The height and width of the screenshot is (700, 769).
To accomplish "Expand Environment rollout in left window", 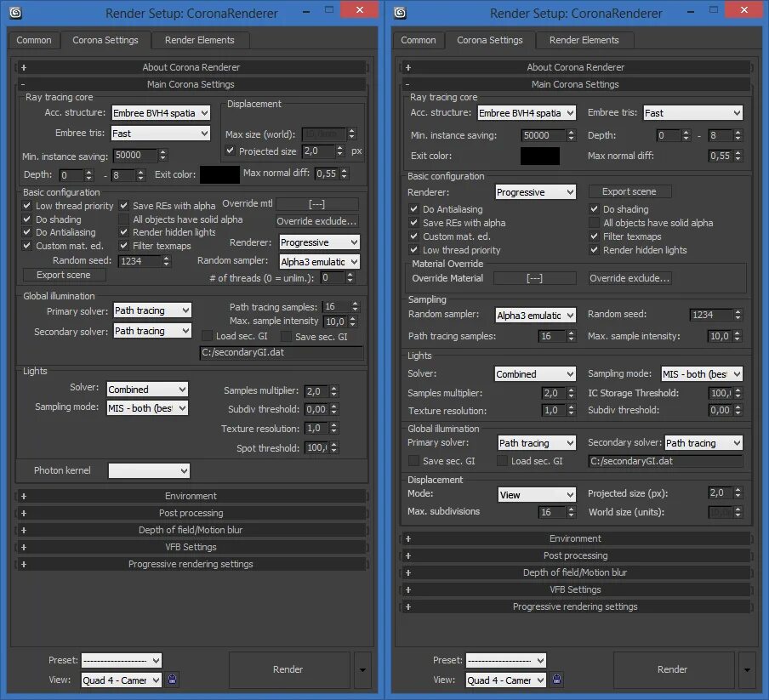I will click(x=191, y=496).
